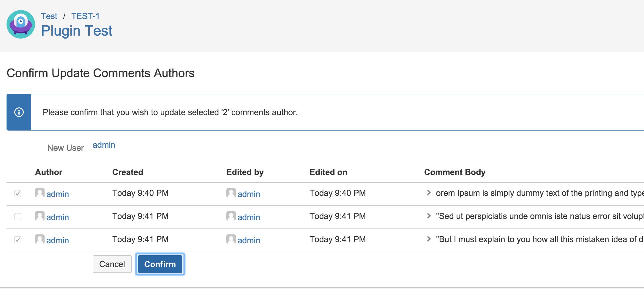Click Created 'Today 9:40 PM' cell
The image size is (644, 289).
pyautogui.click(x=141, y=193)
